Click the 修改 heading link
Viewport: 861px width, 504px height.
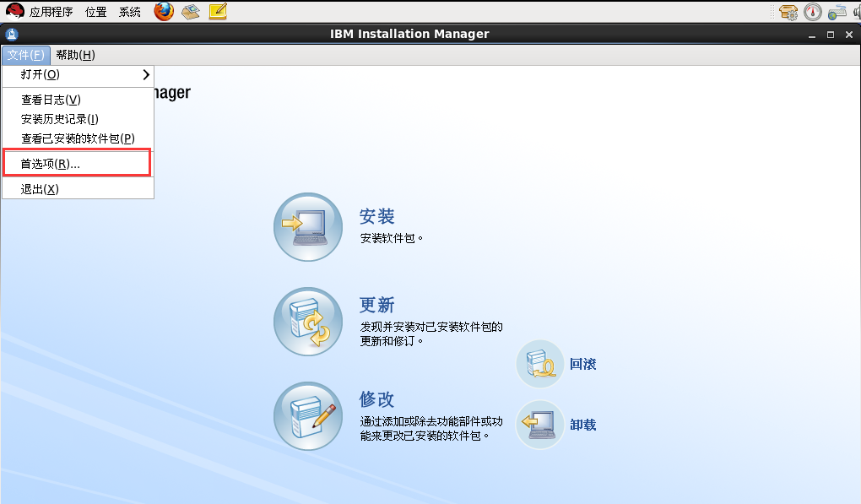[x=377, y=399]
